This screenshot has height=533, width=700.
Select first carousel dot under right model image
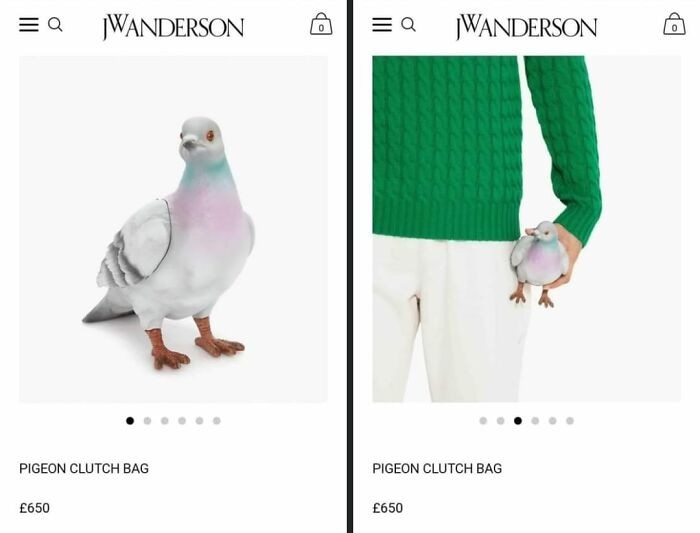pyautogui.click(x=483, y=421)
